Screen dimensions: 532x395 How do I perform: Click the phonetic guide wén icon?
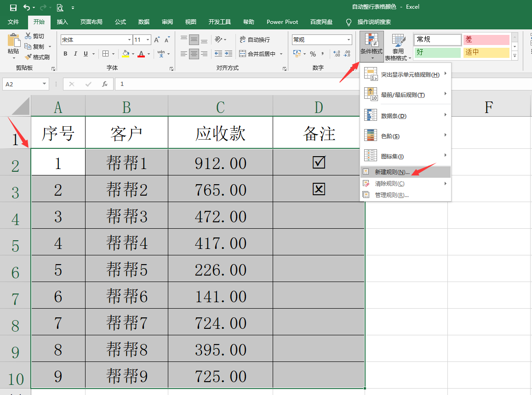(x=161, y=54)
